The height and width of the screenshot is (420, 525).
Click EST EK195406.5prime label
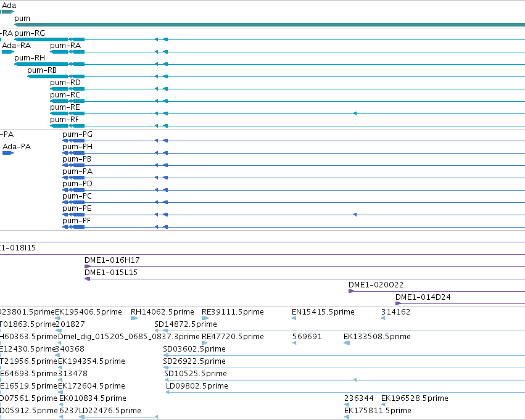(88, 312)
